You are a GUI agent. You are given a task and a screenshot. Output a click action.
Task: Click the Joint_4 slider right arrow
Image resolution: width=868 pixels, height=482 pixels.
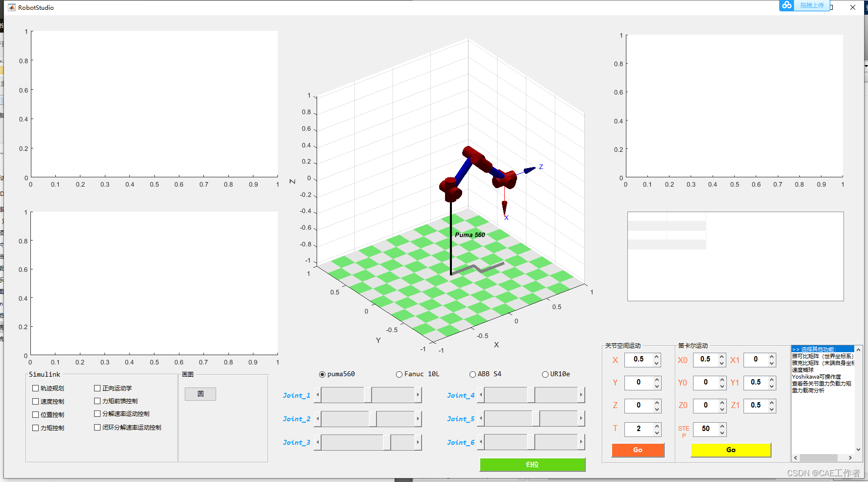581,395
